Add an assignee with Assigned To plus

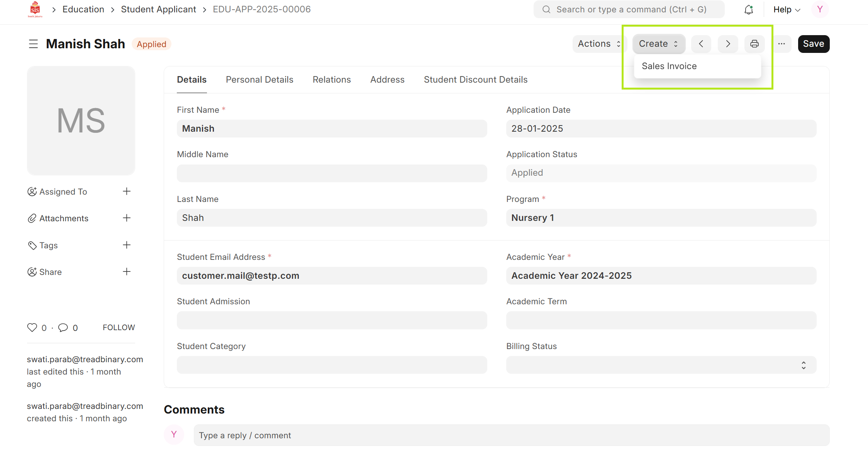tap(127, 192)
